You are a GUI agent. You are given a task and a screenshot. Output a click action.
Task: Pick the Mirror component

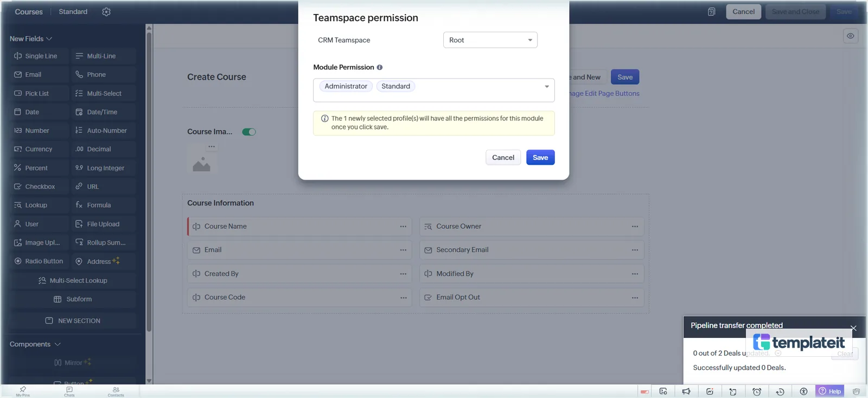coord(73,363)
